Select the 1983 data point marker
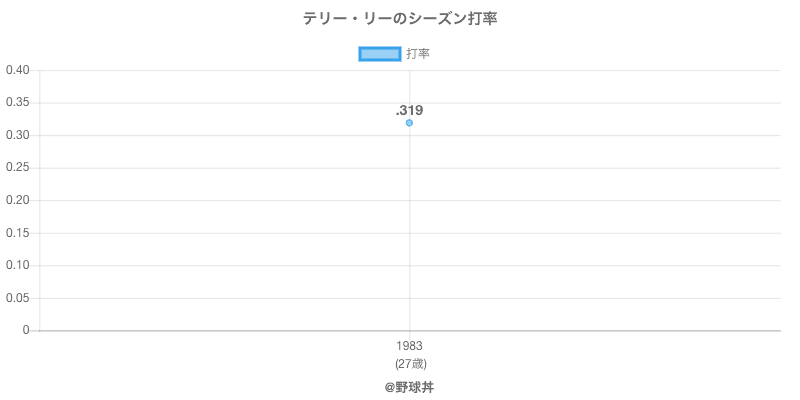Screen dimensions: 800x400 pos(409,123)
